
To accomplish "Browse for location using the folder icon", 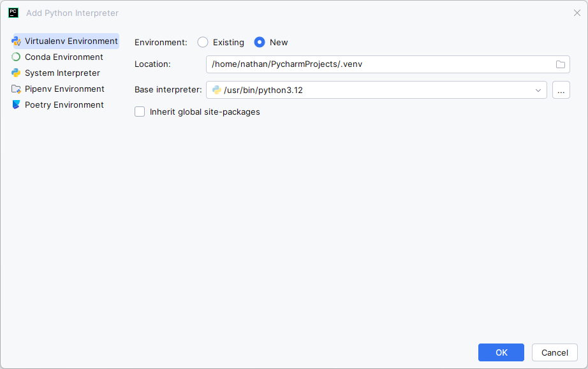I will pyautogui.click(x=561, y=64).
